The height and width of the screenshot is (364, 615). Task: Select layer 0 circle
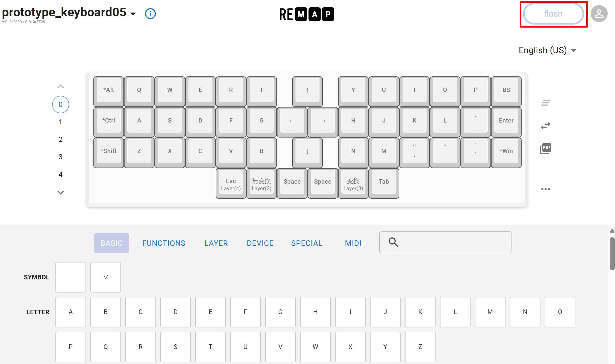(60, 105)
